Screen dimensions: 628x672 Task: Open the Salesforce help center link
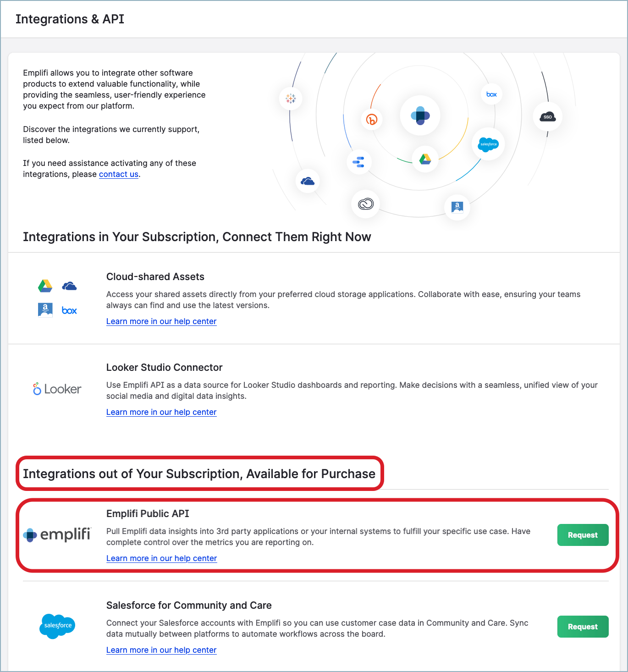(x=161, y=650)
